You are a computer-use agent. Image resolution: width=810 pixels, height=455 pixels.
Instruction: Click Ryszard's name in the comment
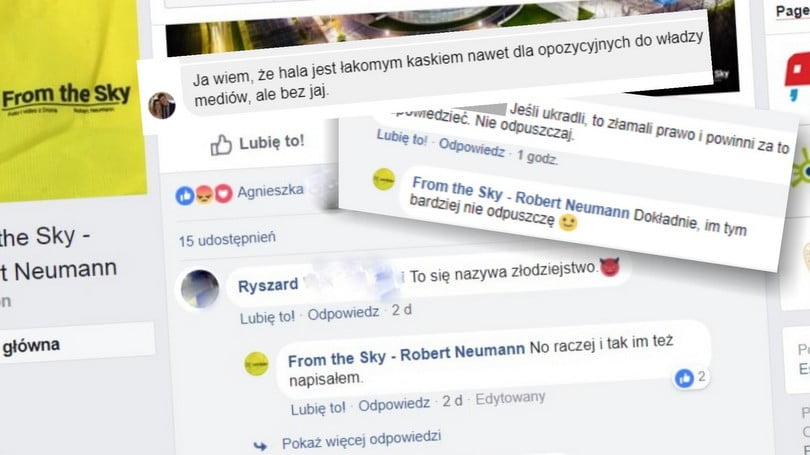tap(268, 285)
